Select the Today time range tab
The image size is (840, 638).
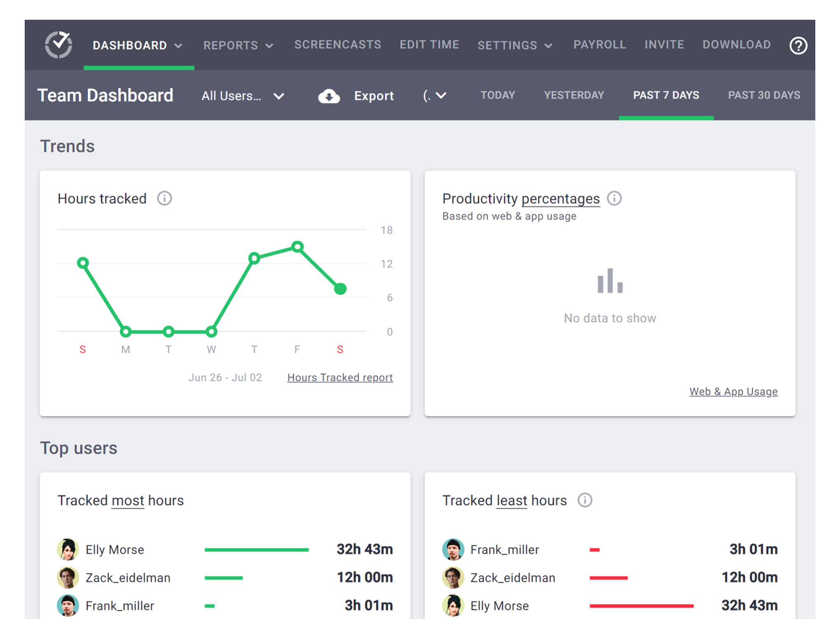point(497,95)
